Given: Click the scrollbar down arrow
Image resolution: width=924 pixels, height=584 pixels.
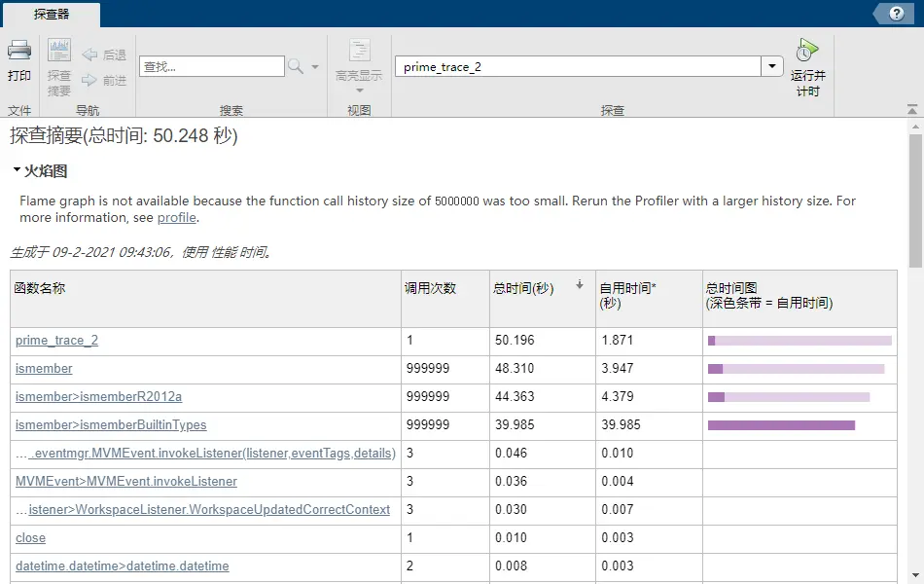Looking at the screenshot, I should click(915, 575).
